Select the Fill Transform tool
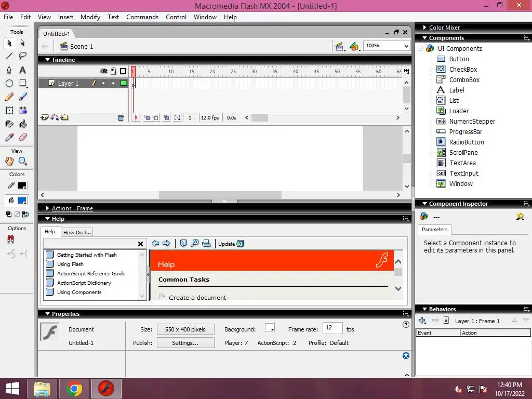532x399 pixels. click(x=23, y=110)
